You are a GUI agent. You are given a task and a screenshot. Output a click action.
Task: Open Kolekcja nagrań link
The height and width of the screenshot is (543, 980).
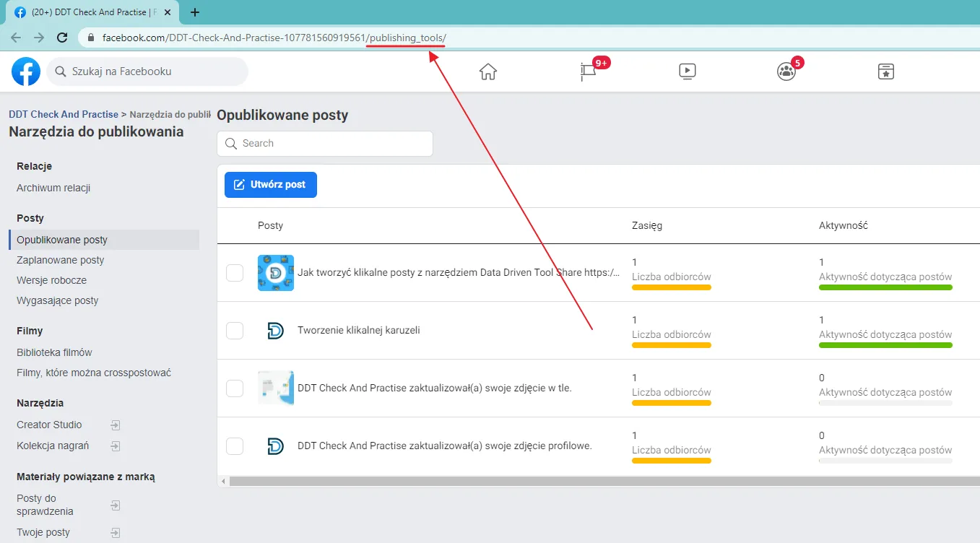53,446
